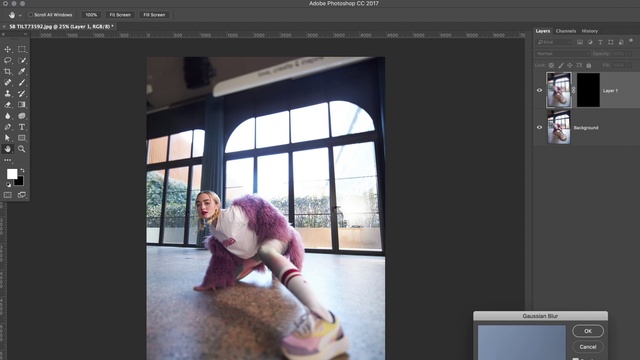Select the Blur tool
This screenshot has height=360, width=640.
tap(7, 116)
